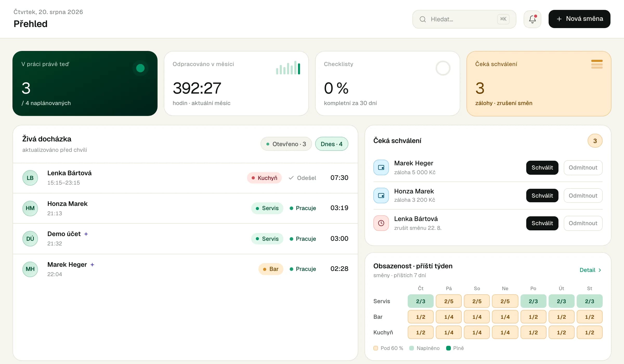Click the Bar Pá 1/4 occupancy cell

click(448, 317)
